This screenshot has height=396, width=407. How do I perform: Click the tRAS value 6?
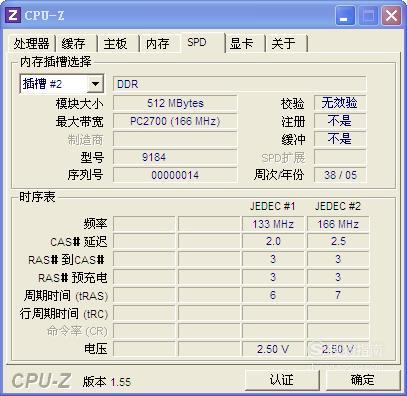273,295
